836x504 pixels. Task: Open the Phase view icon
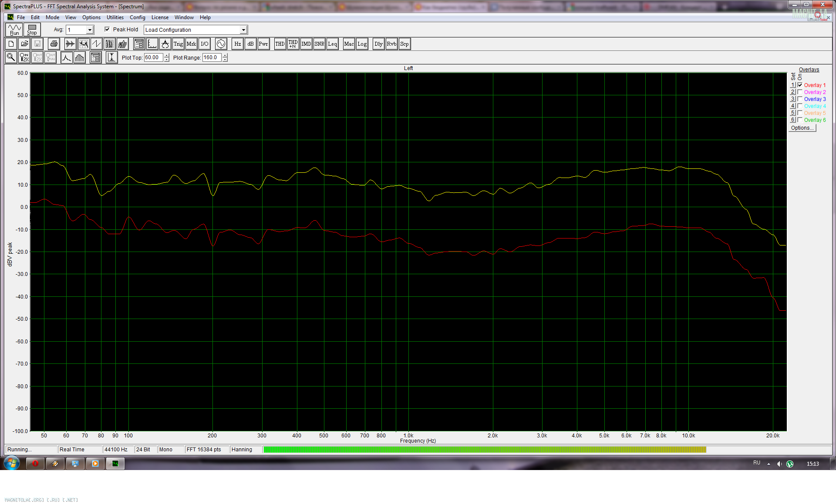[x=97, y=44]
